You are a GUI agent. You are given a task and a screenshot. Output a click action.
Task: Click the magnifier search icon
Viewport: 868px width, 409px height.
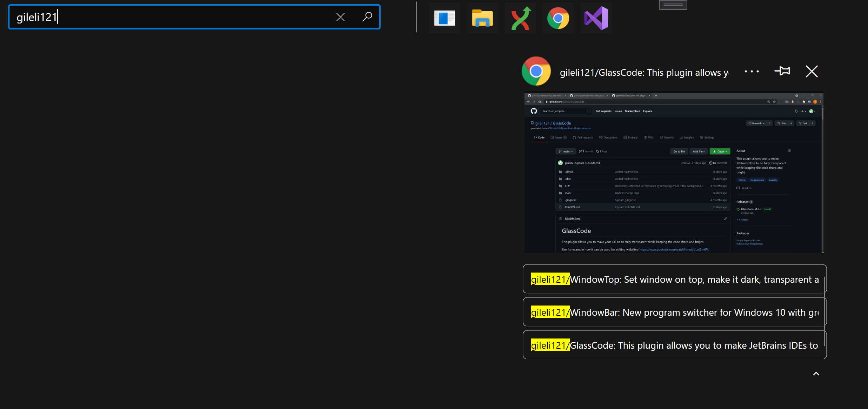[x=367, y=16]
